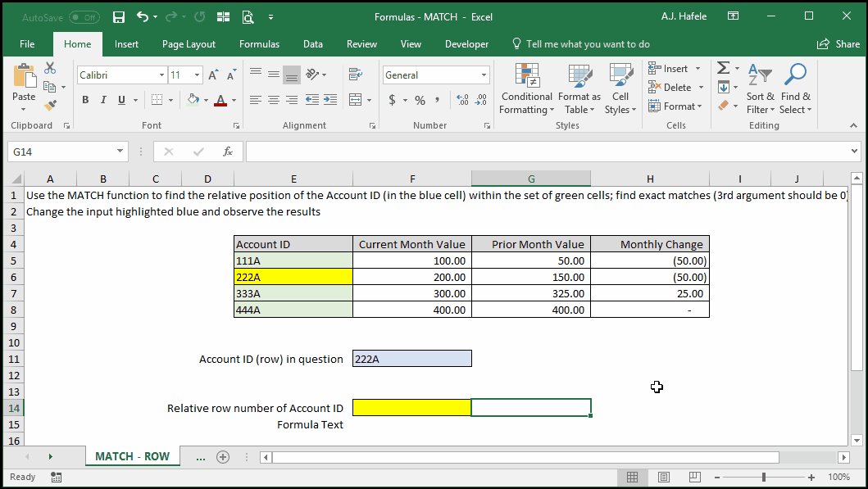868x489 pixels.
Task: Select the blue input cell containing 222A
Action: click(412, 359)
